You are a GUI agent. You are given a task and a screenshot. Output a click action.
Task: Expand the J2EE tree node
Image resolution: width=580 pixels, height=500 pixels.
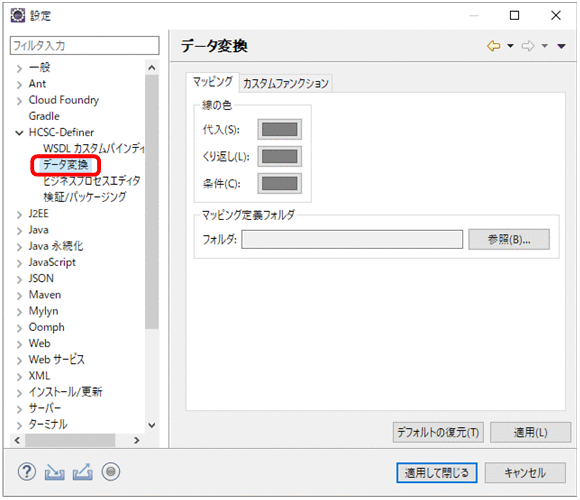(19, 214)
